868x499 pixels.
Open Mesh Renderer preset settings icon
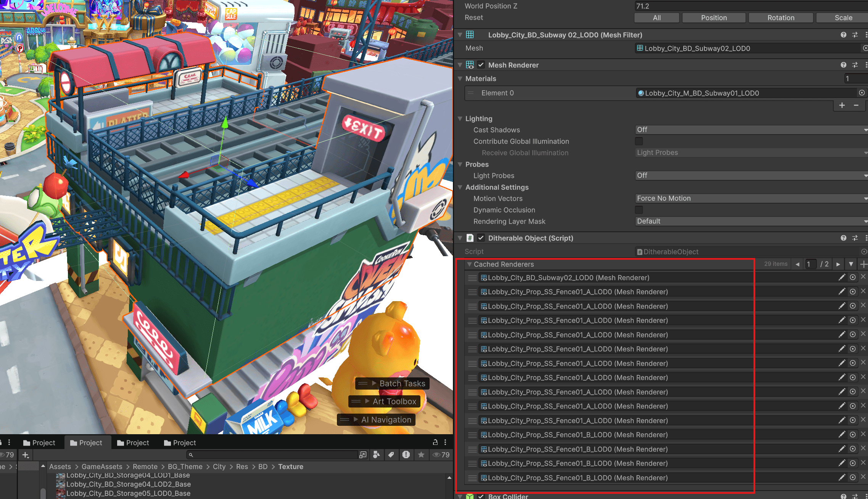[855, 65]
